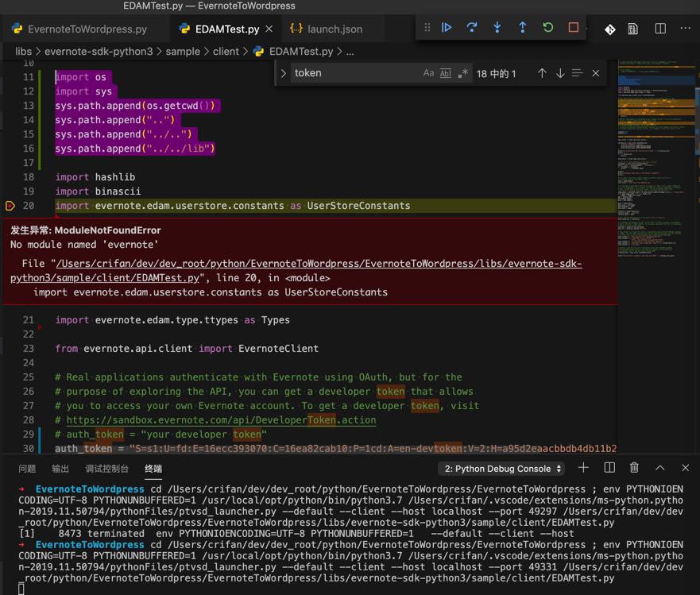Close the EDAMTest.py tab
Image resolution: width=700 pixels, height=595 pixels.
[x=269, y=29]
